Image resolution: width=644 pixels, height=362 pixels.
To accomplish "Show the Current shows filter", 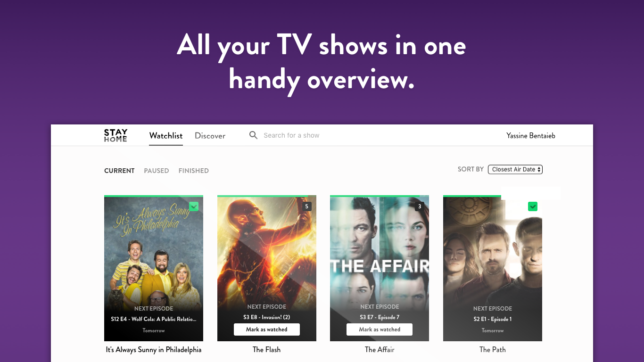I will 119,171.
